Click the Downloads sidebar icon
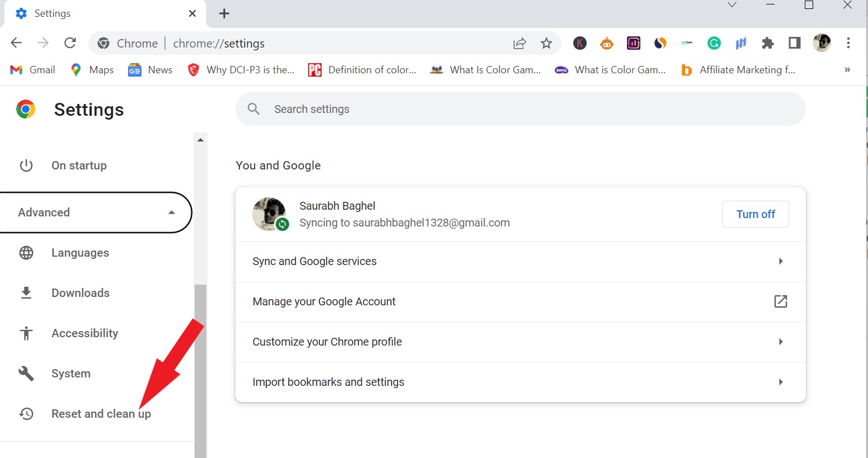 pos(81,292)
